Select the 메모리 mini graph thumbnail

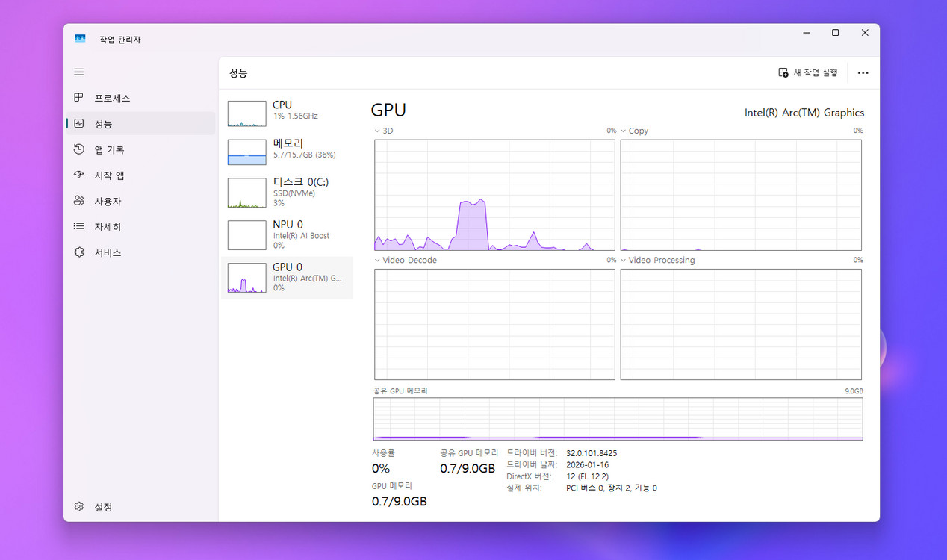point(246,152)
